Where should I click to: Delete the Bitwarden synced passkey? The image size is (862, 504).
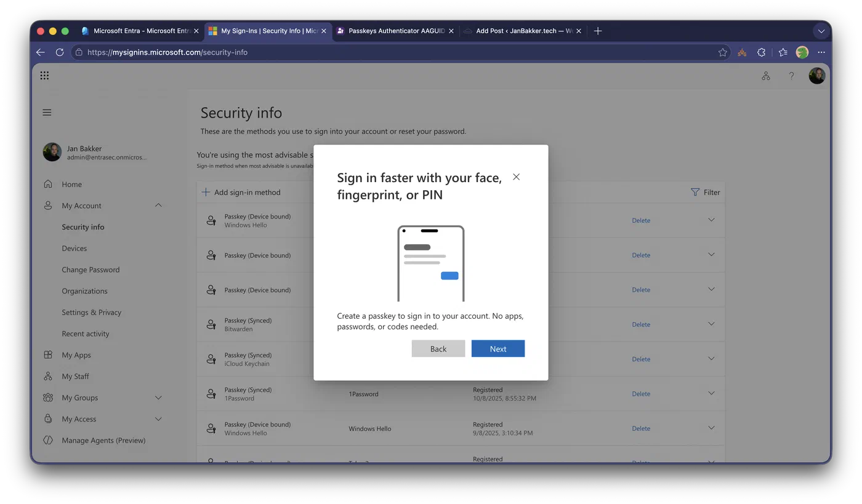(x=641, y=324)
